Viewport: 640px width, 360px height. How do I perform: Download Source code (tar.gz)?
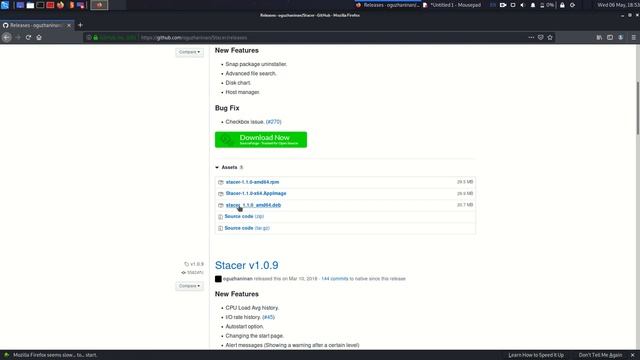[247, 228]
